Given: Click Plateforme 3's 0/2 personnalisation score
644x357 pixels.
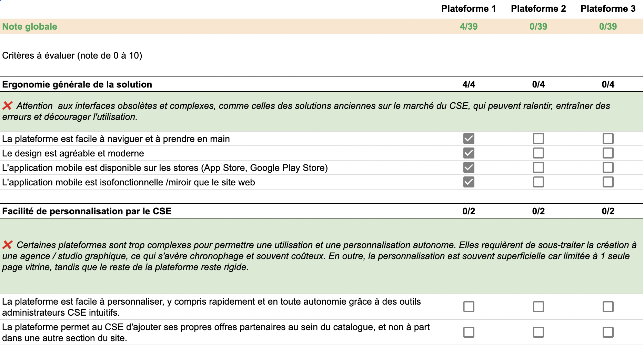Looking at the screenshot, I should [x=608, y=211].
